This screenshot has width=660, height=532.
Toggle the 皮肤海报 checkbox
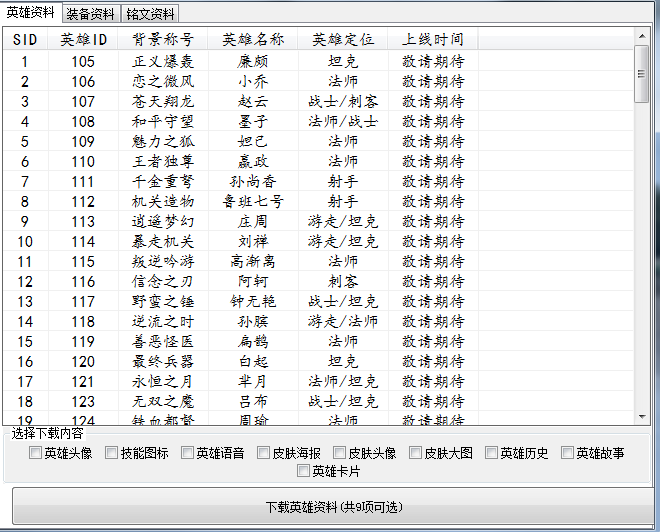(x=264, y=453)
